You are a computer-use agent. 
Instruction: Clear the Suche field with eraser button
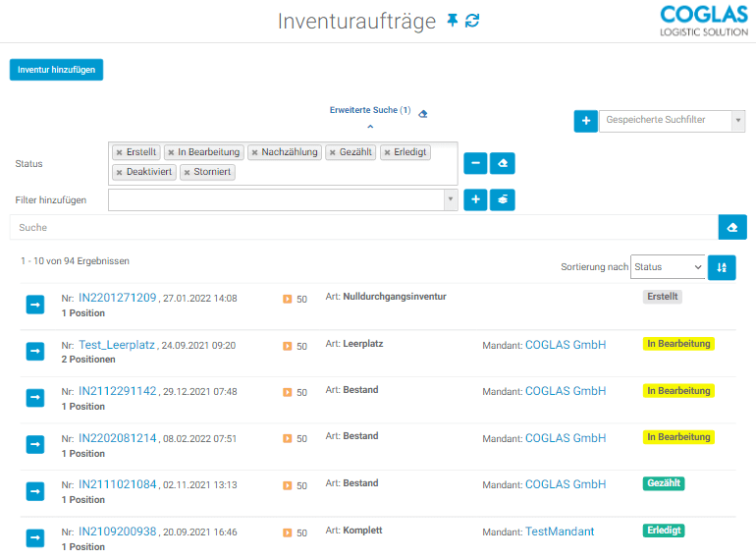(731, 227)
